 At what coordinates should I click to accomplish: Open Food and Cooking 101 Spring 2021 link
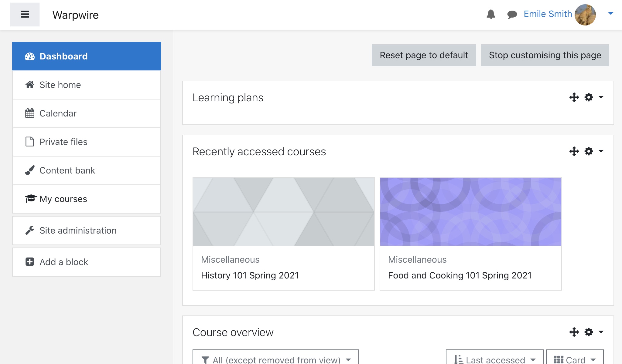click(x=460, y=275)
